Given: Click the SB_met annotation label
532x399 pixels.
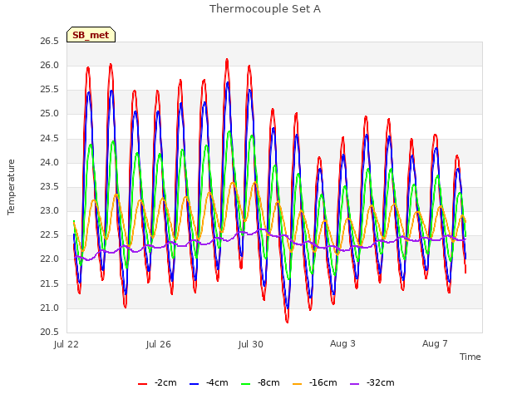Looking at the screenshot, I should (91, 35).
